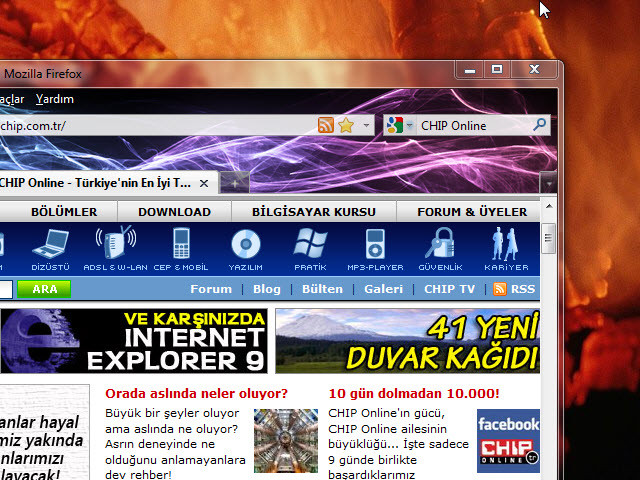This screenshot has height=480, width=640.
Task: Open the FORUM & ÜYELER menu
Action: (x=472, y=212)
